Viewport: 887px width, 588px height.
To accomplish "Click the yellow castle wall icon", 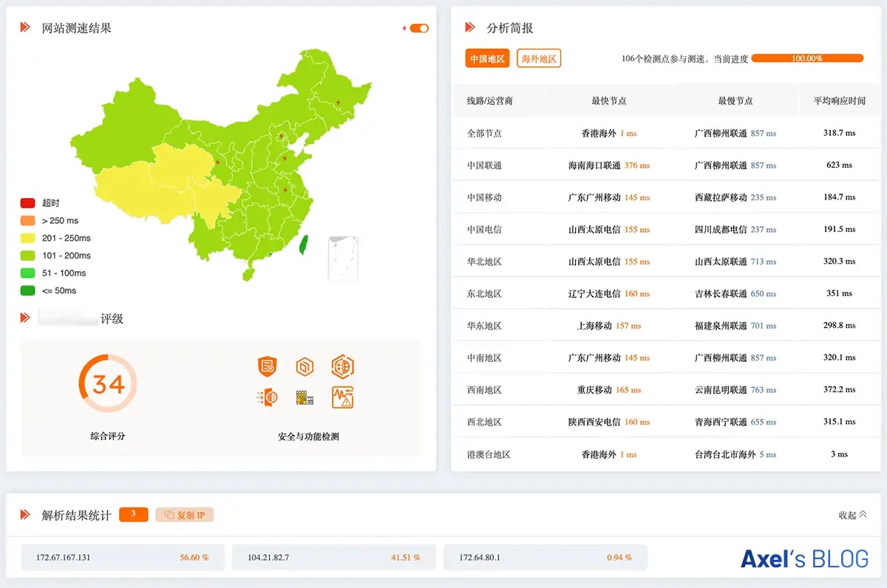I will tap(305, 397).
